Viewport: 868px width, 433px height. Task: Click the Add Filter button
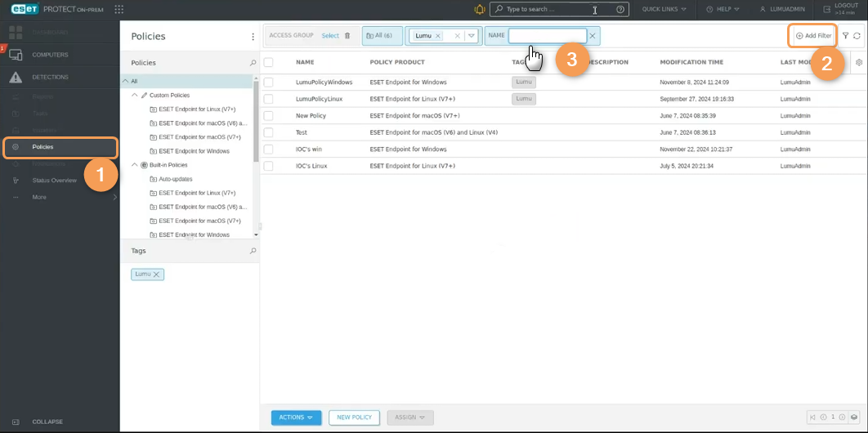click(x=813, y=36)
